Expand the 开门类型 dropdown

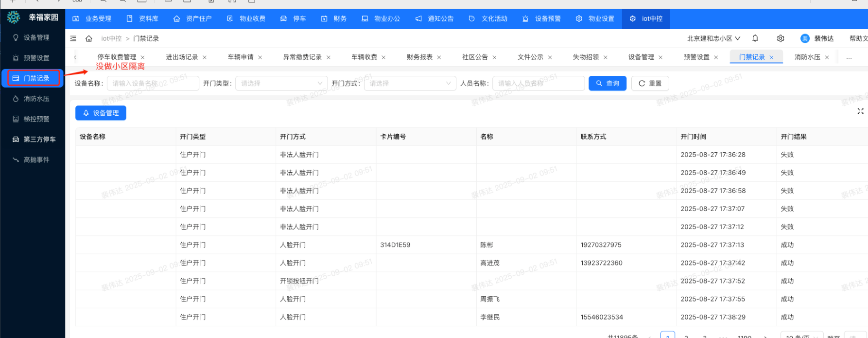point(281,84)
